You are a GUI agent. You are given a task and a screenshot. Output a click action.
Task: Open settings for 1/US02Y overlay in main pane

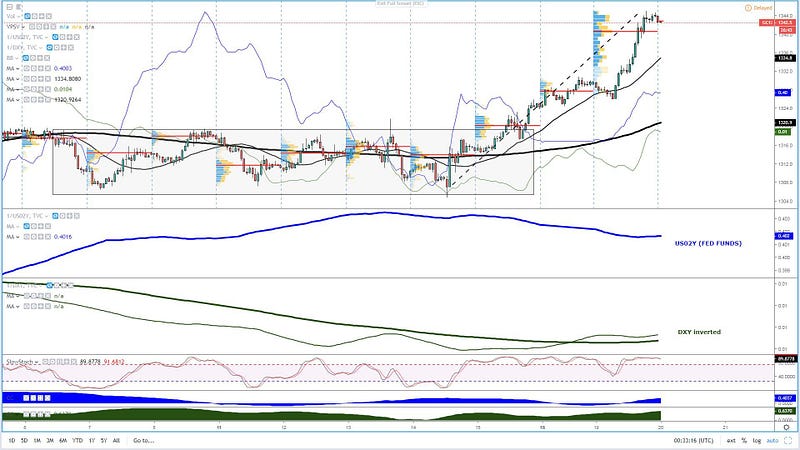(62, 37)
